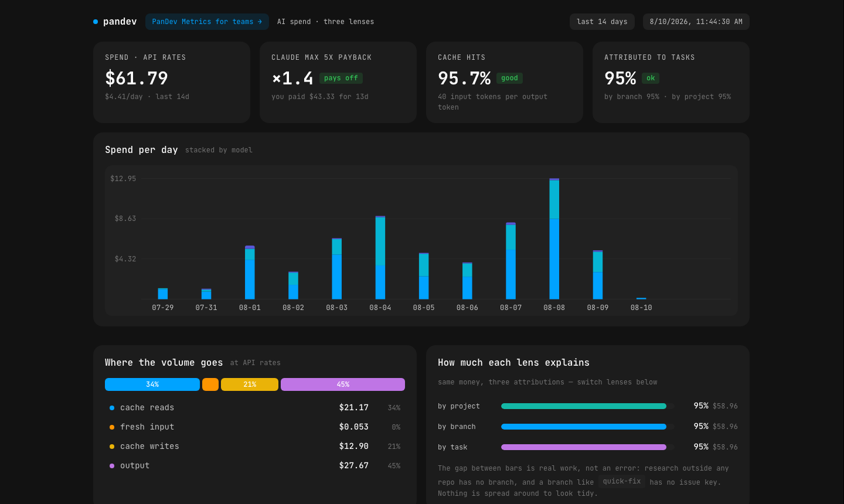The height and width of the screenshot is (504, 844).
Task: Click How much each lens explains heading
Action: [513, 363]
